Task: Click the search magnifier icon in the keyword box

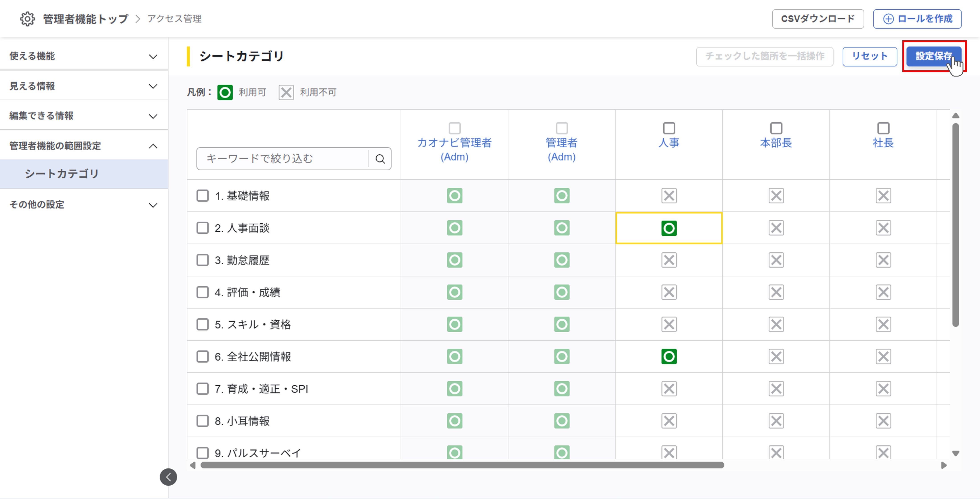Action: click(x=380, y=159)
